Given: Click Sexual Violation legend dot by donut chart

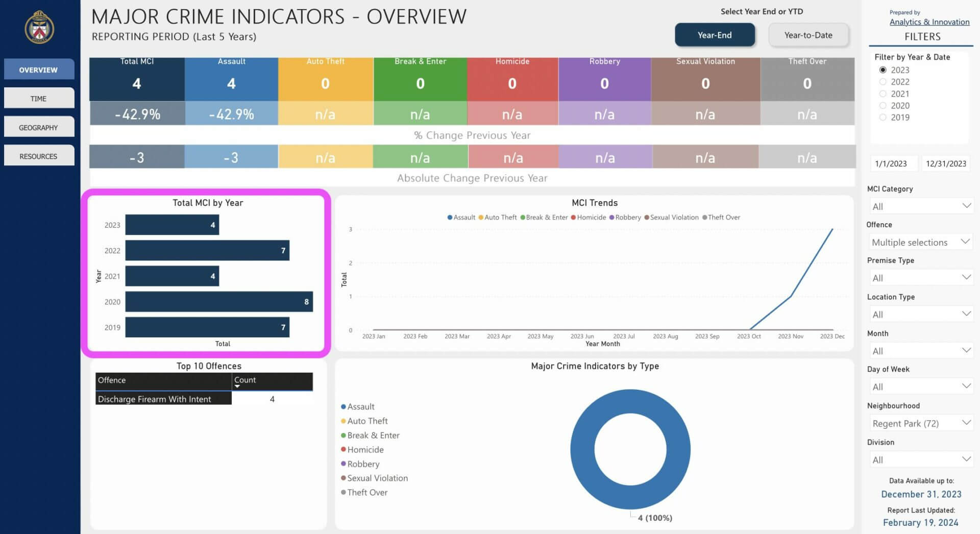Looking at the screenshot, I should click(x=344, y=478).
